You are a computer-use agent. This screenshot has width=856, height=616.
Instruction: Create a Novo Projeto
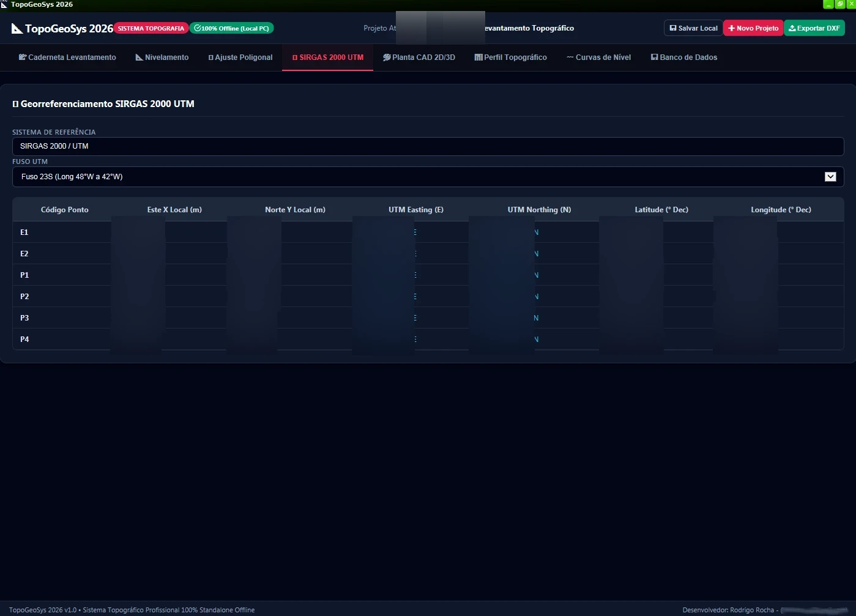(753, 28)
